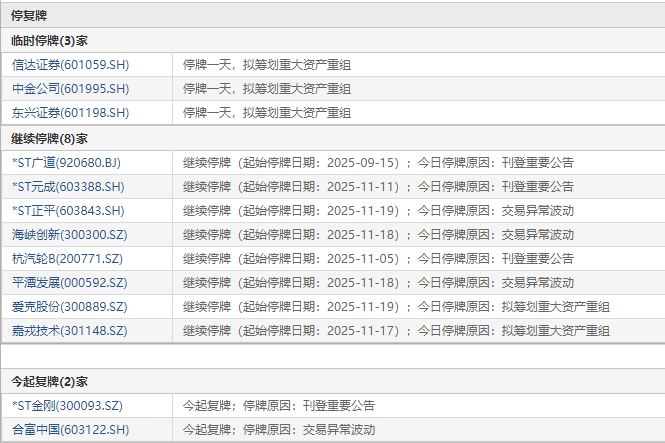The height and width of the screenshot is (443, 665).
Task: Open 中金公司(601995.SH) stock link
Action: click(70, 89)
